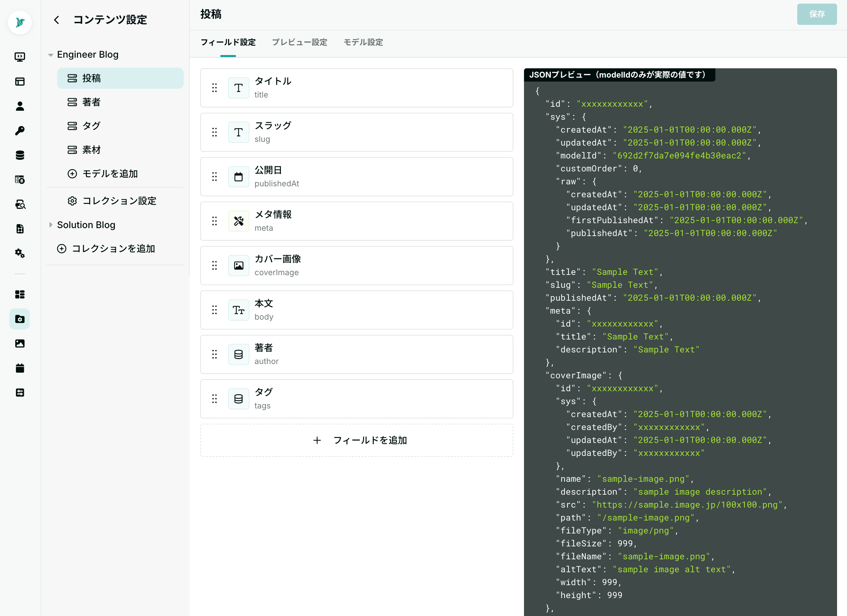The image size is (847, 616).
Task: Click the double-gear settings icon in sidebar
Action: tap(20, 254)
